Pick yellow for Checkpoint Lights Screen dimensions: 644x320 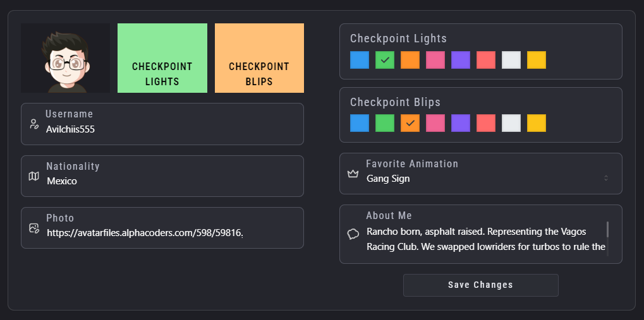(x=537, y=60)
